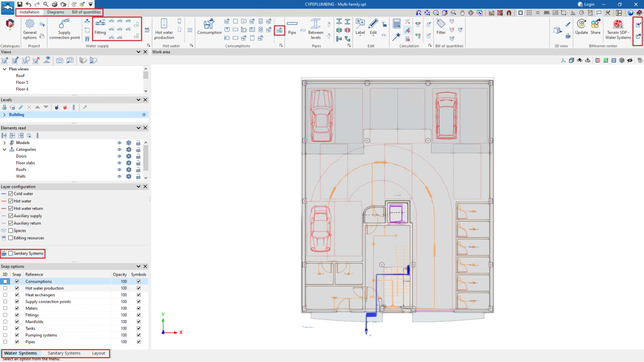Collapse the Plan views tree node

5,69
